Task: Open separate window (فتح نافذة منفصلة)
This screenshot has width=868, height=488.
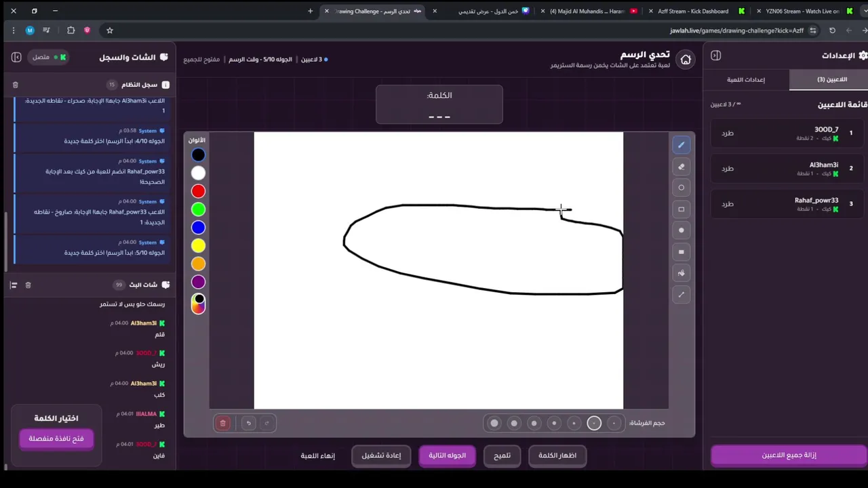Action: click(x=56, y=439)
